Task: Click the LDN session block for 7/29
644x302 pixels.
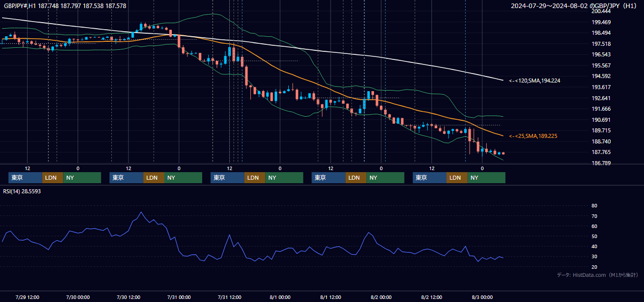Action: coord(52,178)
